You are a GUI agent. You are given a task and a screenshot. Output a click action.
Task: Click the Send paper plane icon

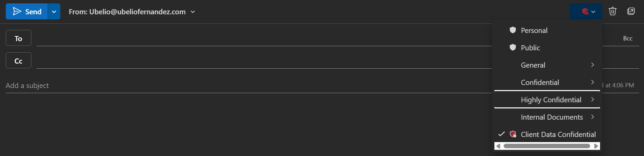point(17,12)
